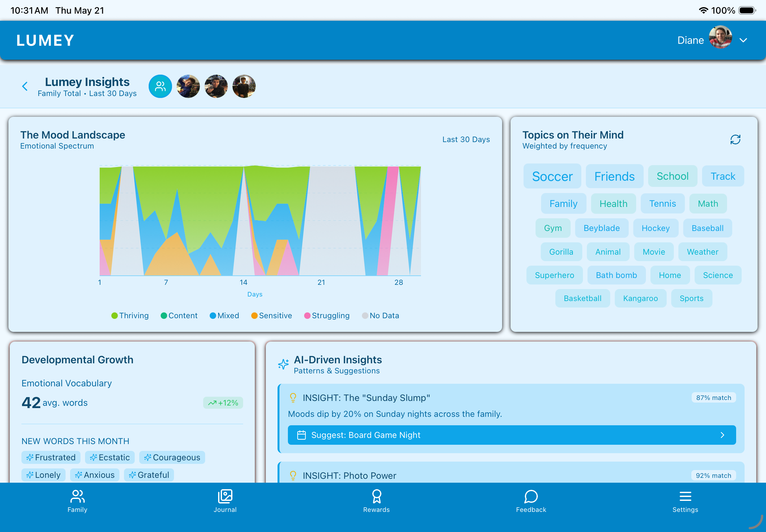Tap the Home topic chip
Viewport: 766px width, 532px height.
(x=670, y=275)
